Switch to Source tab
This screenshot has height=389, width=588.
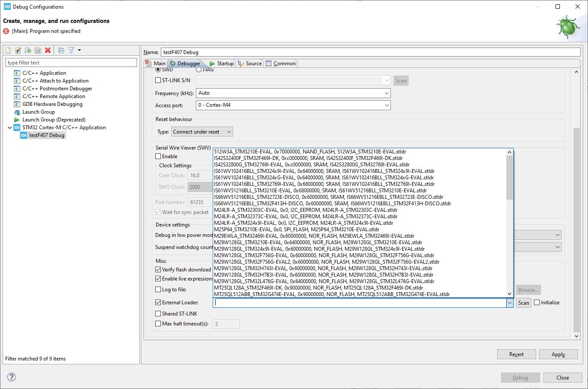(249, 64)
